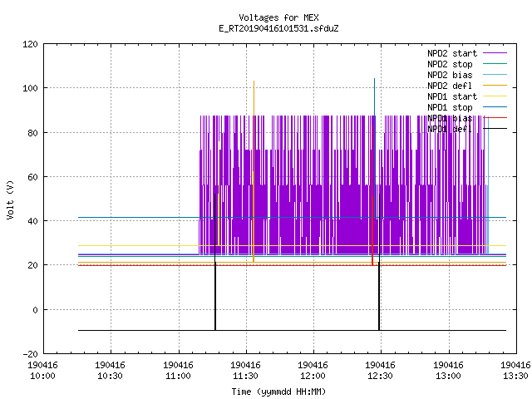Pick the blue NPD1 stop legend line

pos(495,107)
